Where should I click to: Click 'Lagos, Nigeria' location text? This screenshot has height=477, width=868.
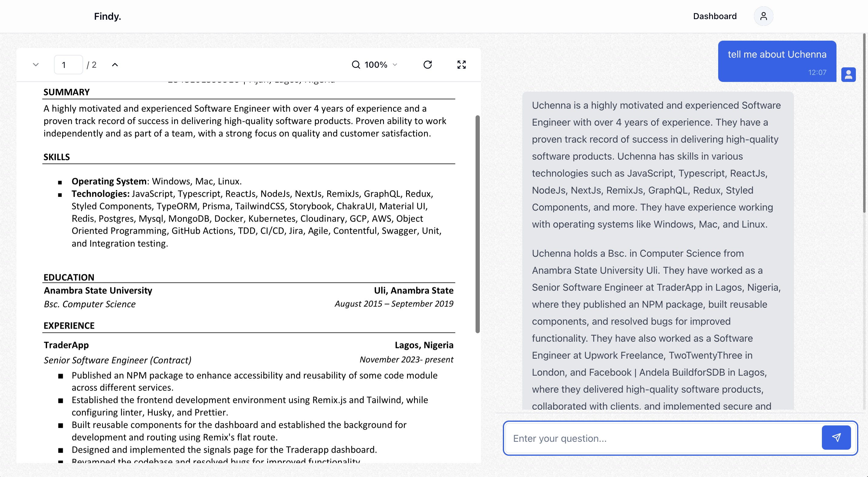(x=424, y=345)
